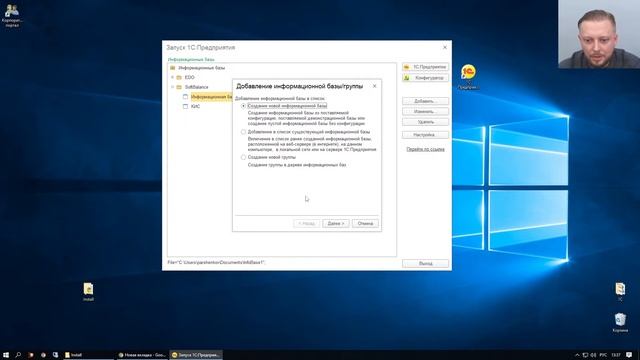
Task: Select adding an existing infobase to list
Action: tap(243, 132)
